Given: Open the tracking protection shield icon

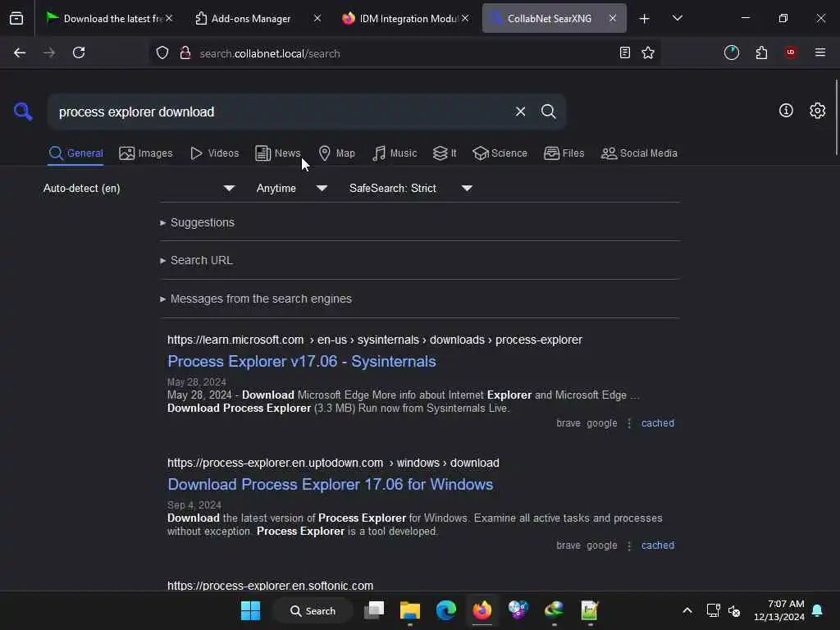Looking at the screenshot, I should 162,52.
